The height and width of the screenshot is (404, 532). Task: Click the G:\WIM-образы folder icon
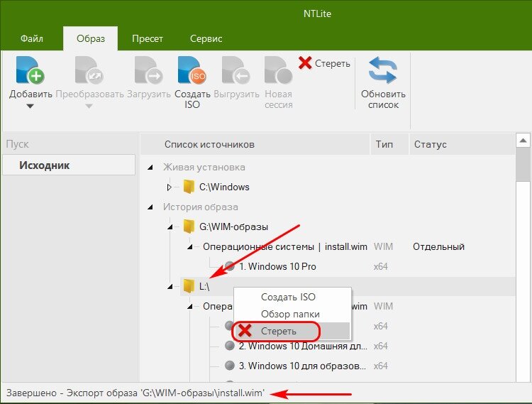pyautogui.click(x=189, y=226)
